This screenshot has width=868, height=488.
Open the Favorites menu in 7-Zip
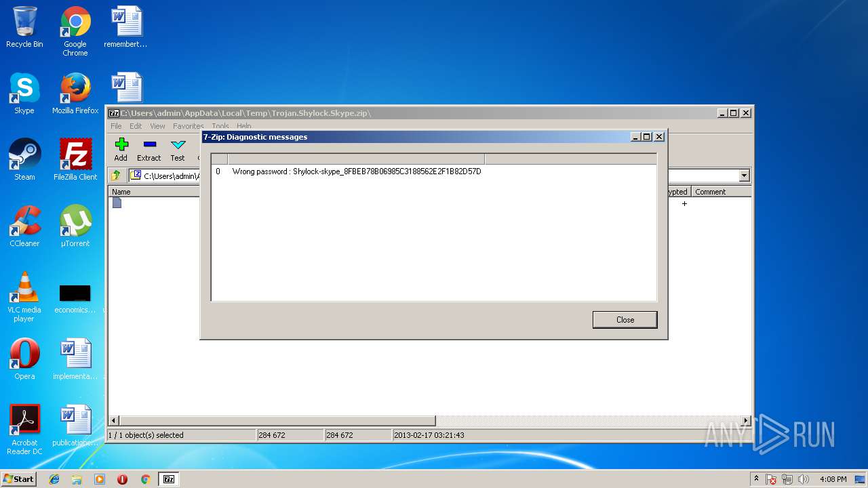click(188, 126)
